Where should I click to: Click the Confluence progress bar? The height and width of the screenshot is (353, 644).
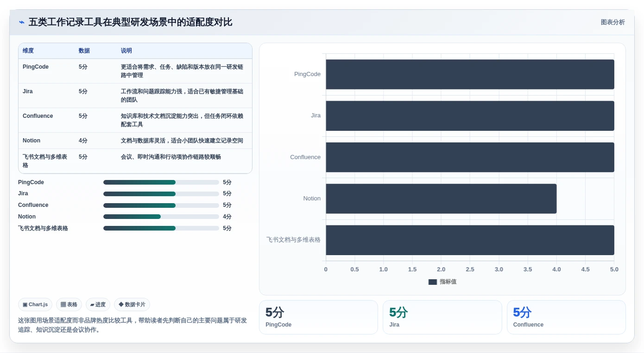pos(161,205)
